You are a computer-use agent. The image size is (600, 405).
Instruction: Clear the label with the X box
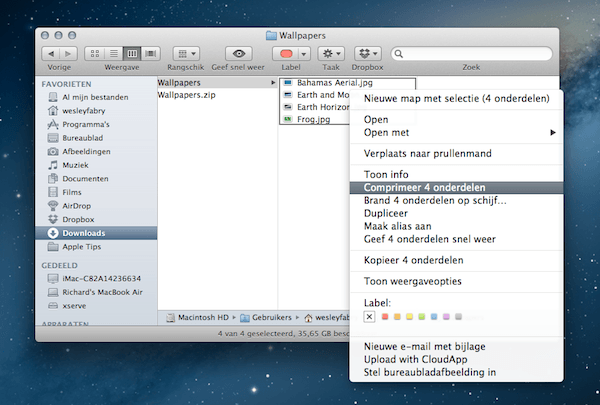point(369,317)
